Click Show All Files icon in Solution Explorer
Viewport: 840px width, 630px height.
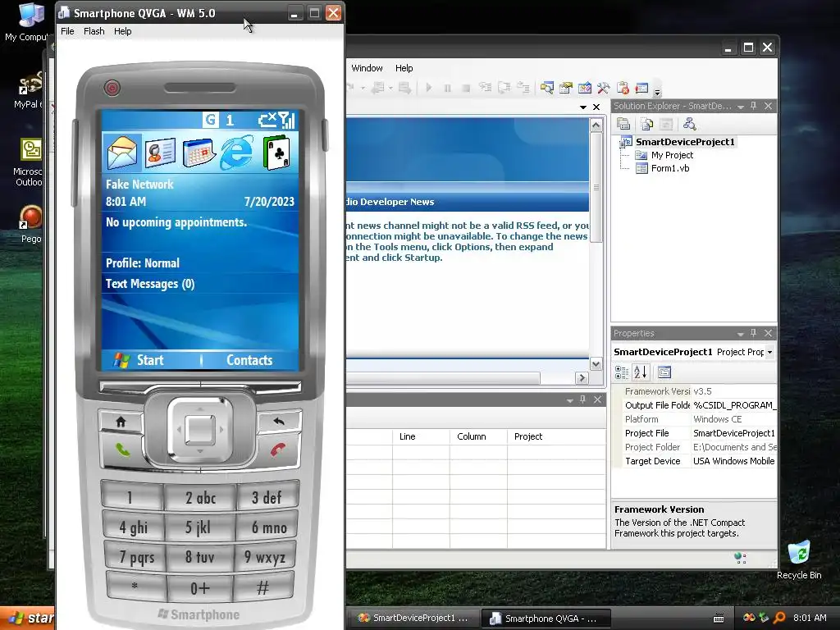pos(646,125)
